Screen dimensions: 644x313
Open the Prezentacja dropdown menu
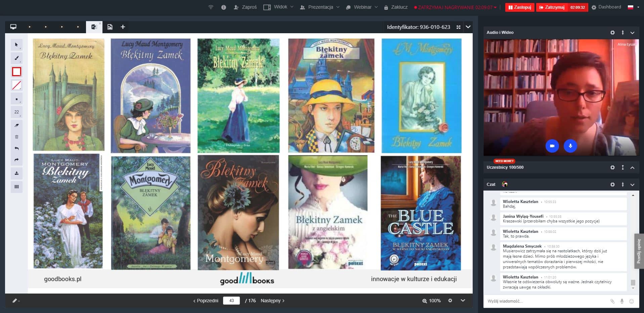tap(319, 7)
